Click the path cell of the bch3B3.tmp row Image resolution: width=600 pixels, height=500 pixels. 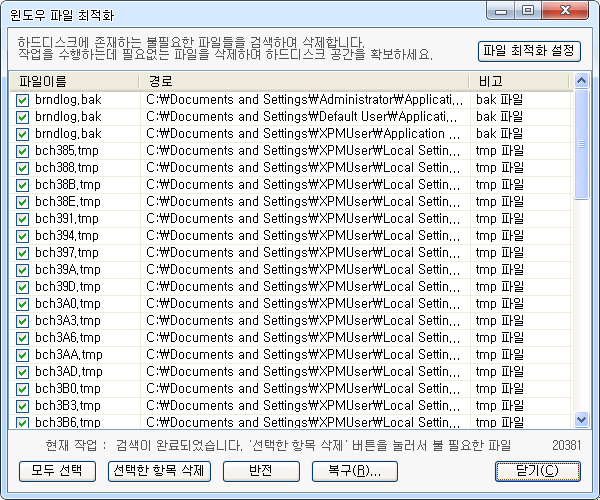(x=303, y=406)
